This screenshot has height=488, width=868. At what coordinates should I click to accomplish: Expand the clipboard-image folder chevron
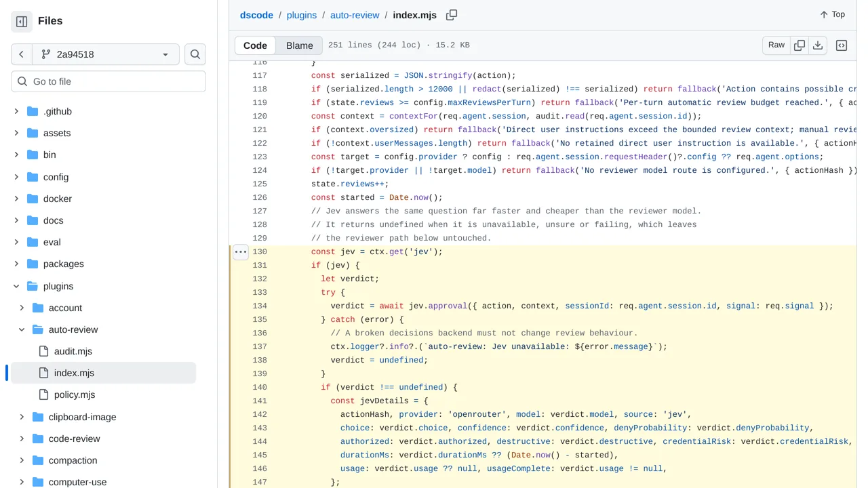pyautogui.click(x=22, y=417)
